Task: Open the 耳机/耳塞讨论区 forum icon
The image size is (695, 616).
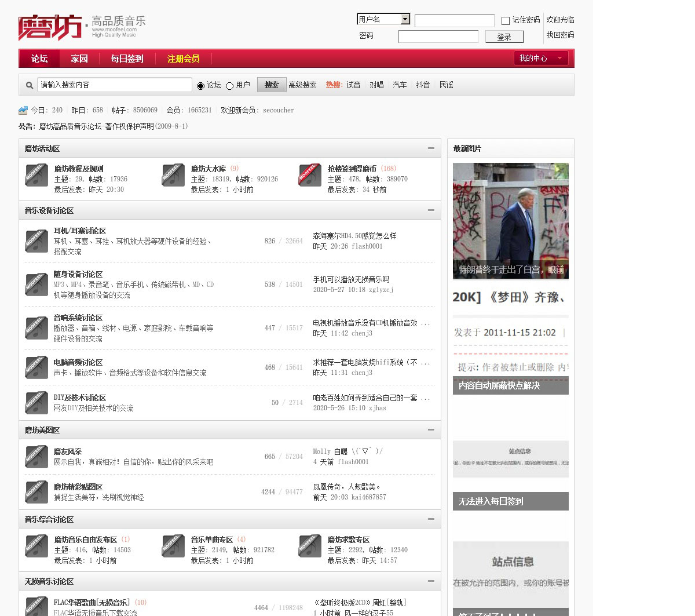Action: 36,241
